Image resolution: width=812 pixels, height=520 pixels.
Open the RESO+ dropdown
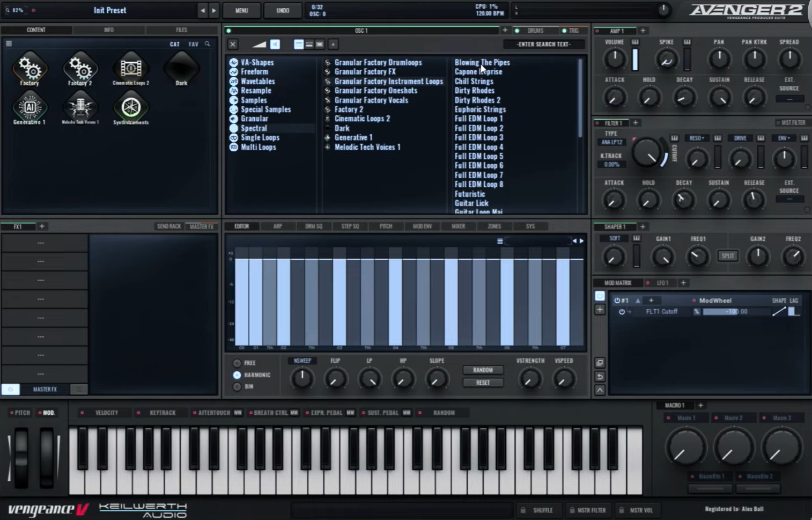pyautogui.click(x=697, y=138)
